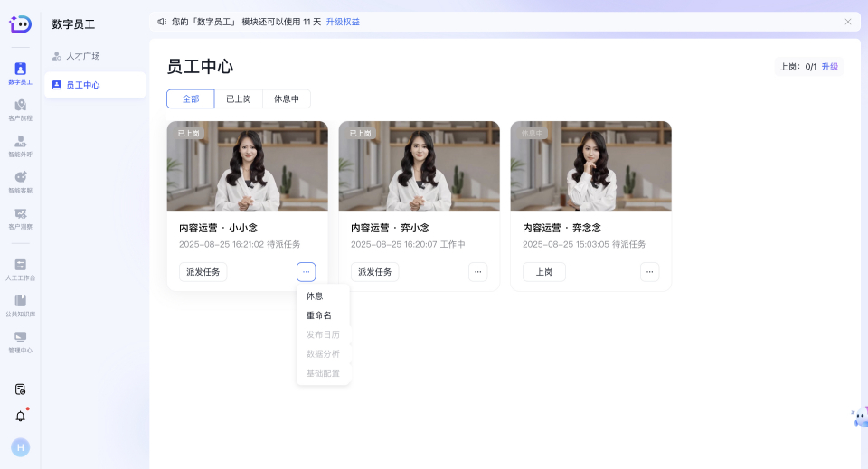Image resolution: width=868 pixels, height=469 pixels.
Task: Open 管理中心 from the sidebar
Action: (20, 342)
